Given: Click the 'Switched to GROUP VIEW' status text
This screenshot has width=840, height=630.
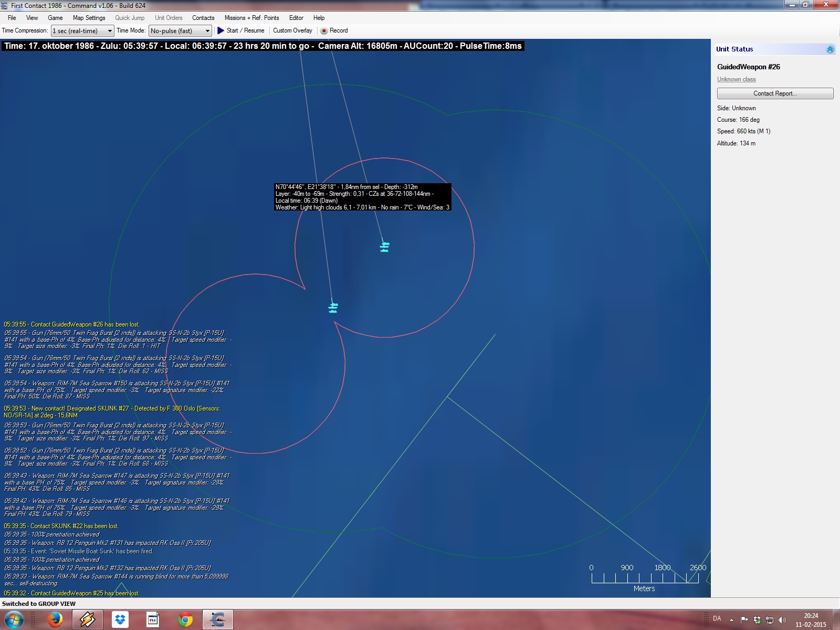Looking at the screenshot, I should (39, 604).
